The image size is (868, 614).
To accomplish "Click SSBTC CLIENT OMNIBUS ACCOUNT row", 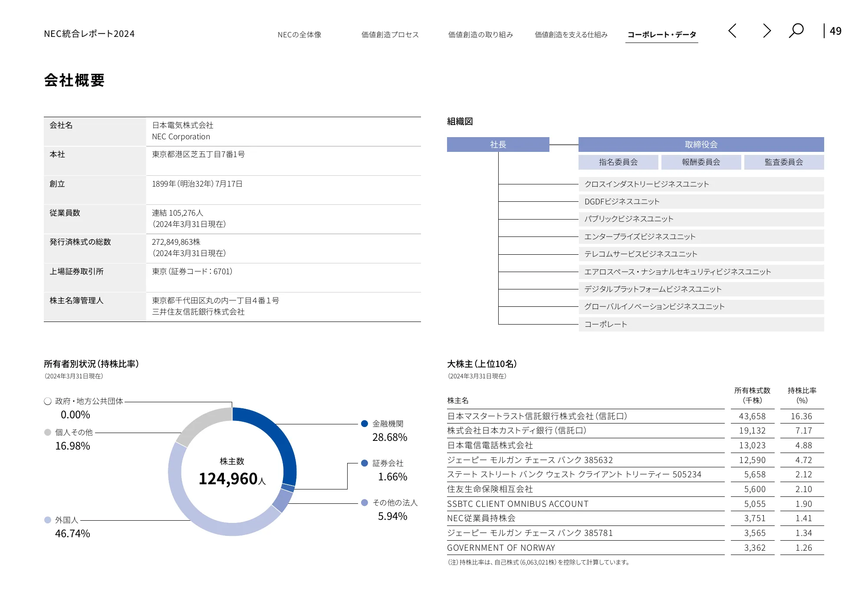I will coord(635,504).
